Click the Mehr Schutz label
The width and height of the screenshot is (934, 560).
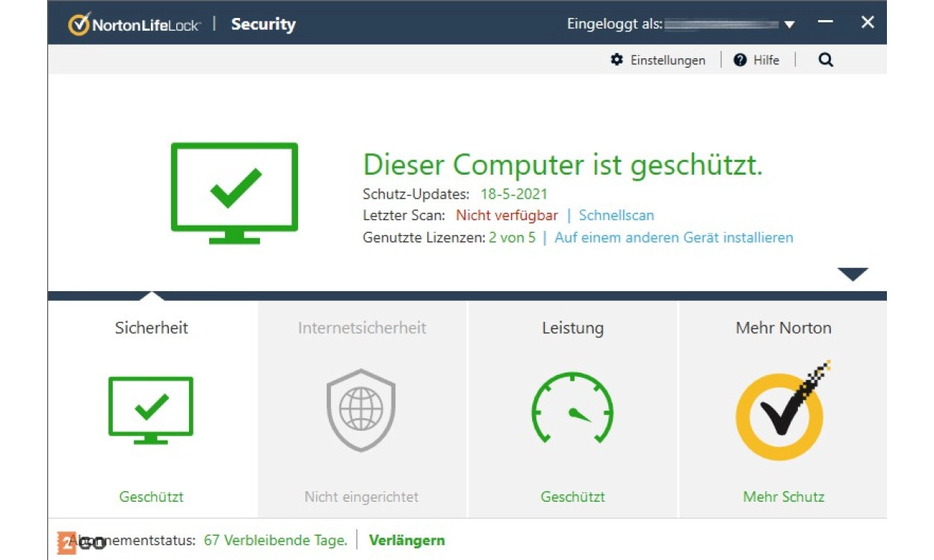pyautogui.click(x=783, y=497)
